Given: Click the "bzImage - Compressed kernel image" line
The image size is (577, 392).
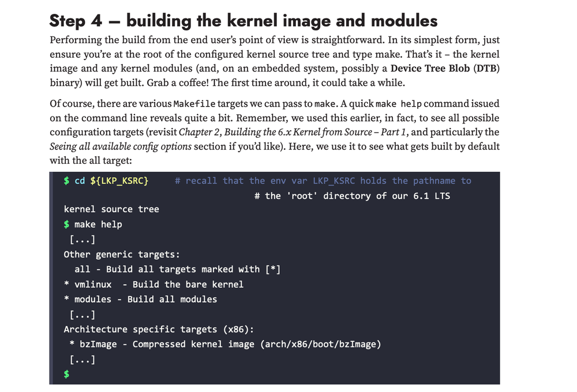Looking at the screenshot, I should pyautogui.click(x=225, y=344).
